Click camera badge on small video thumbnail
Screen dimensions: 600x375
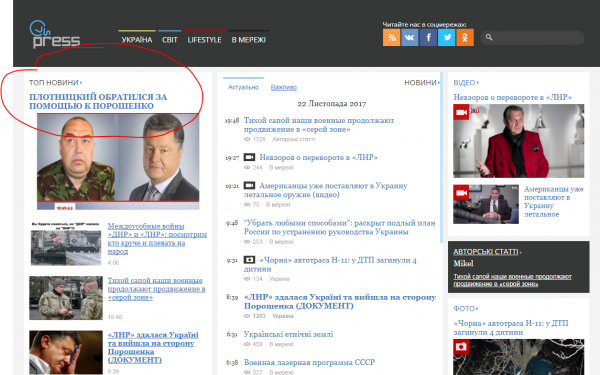461,192
